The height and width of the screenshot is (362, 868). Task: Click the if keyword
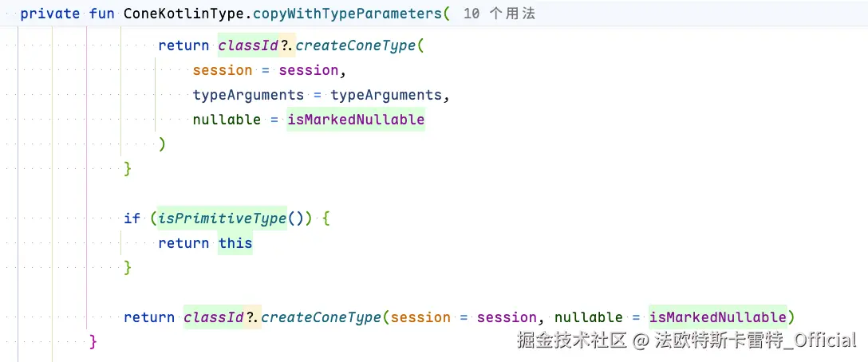[132, 218]
